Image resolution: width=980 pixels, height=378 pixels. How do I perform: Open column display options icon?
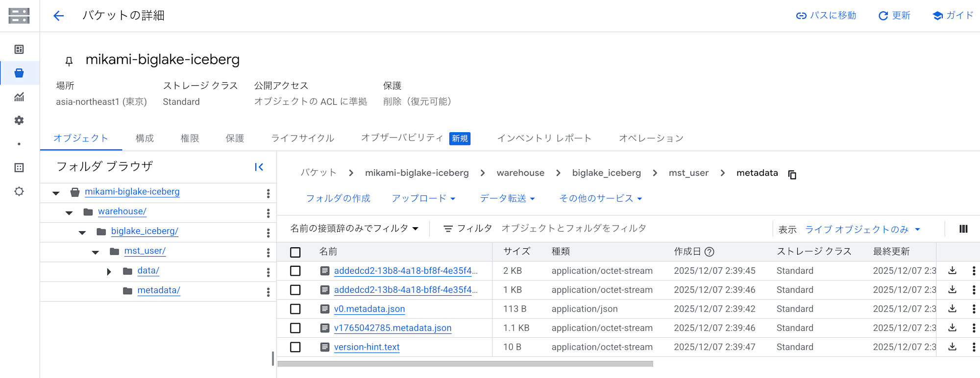[963, 229]
